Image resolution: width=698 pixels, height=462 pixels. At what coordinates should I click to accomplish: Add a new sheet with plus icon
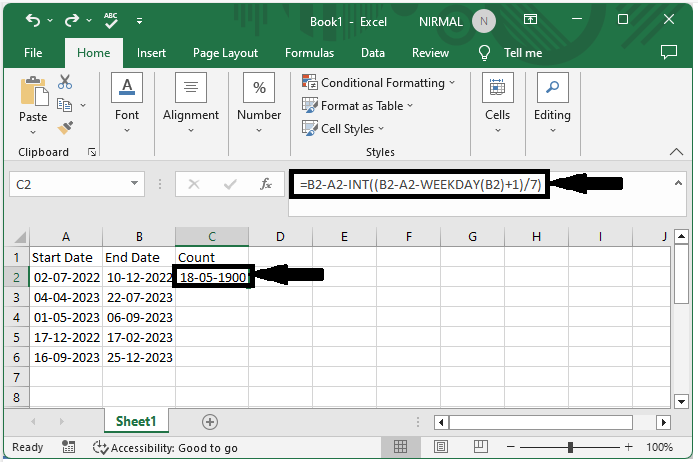tap(209, 422)
